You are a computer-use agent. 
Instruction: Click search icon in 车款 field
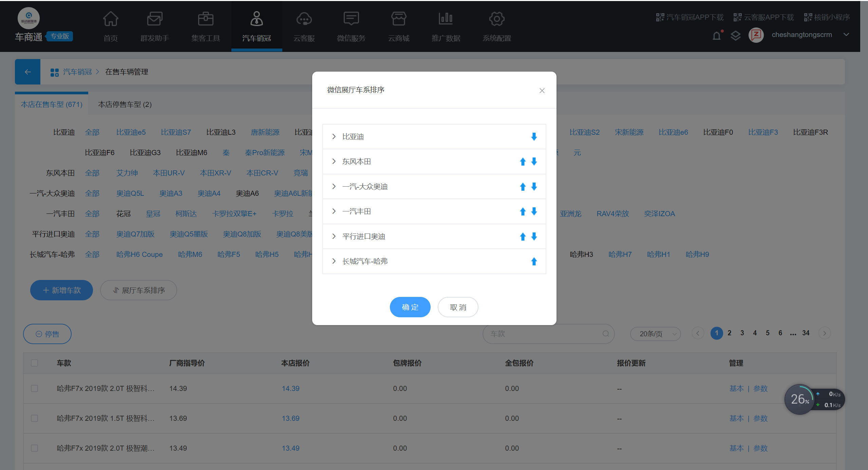coord(605,334)
